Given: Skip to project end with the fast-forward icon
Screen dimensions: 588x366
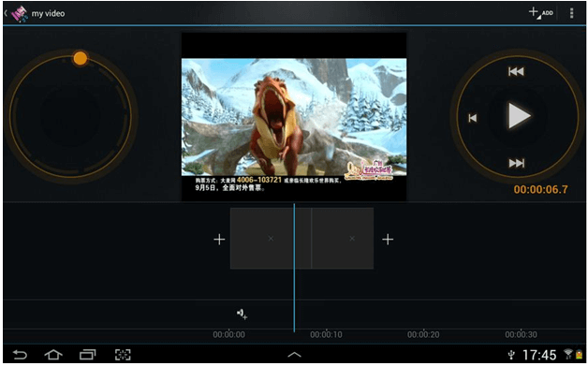Looking at the screenshot, I should (x=517, y=163).
